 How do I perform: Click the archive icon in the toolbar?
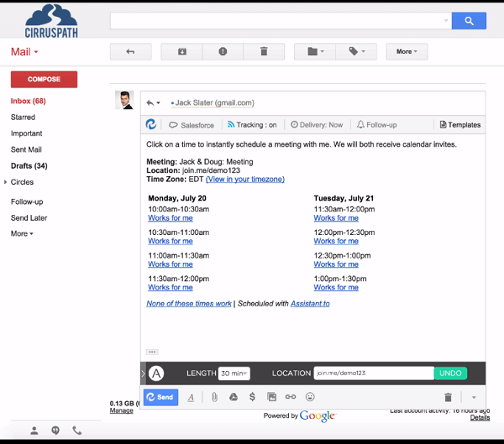coord(182,52)
